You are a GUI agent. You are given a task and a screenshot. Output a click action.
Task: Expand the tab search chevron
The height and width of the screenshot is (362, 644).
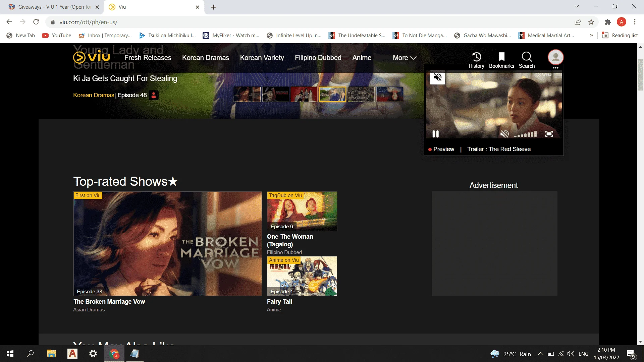point(577,6)
